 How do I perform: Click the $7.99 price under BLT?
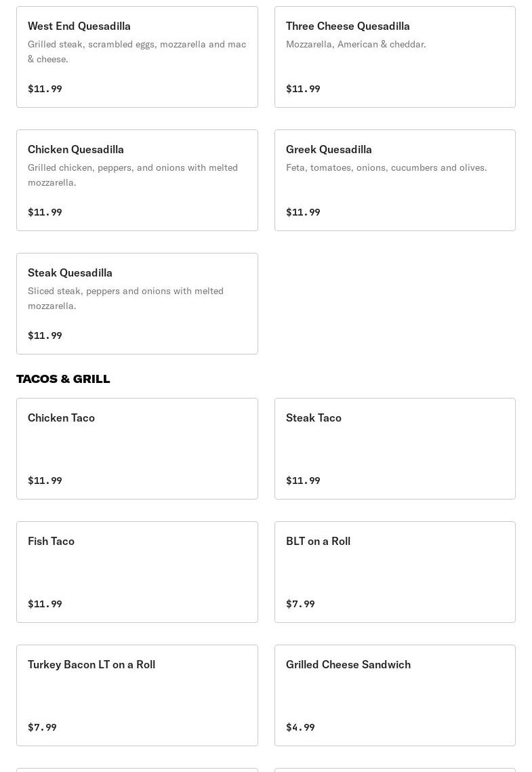point(300,604)
